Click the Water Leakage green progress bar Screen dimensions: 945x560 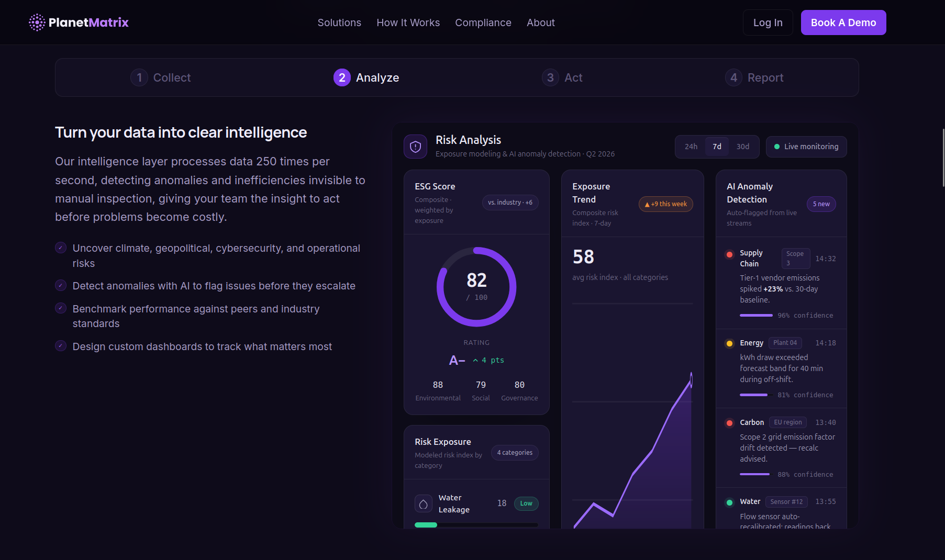pyautogui.click(x=426, y=525)
